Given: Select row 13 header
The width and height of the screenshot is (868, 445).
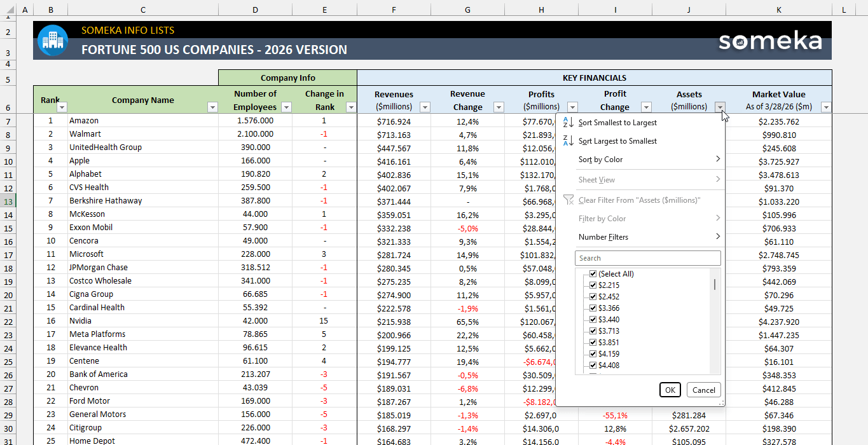Looking at the screenshot, I should (8, 201).
